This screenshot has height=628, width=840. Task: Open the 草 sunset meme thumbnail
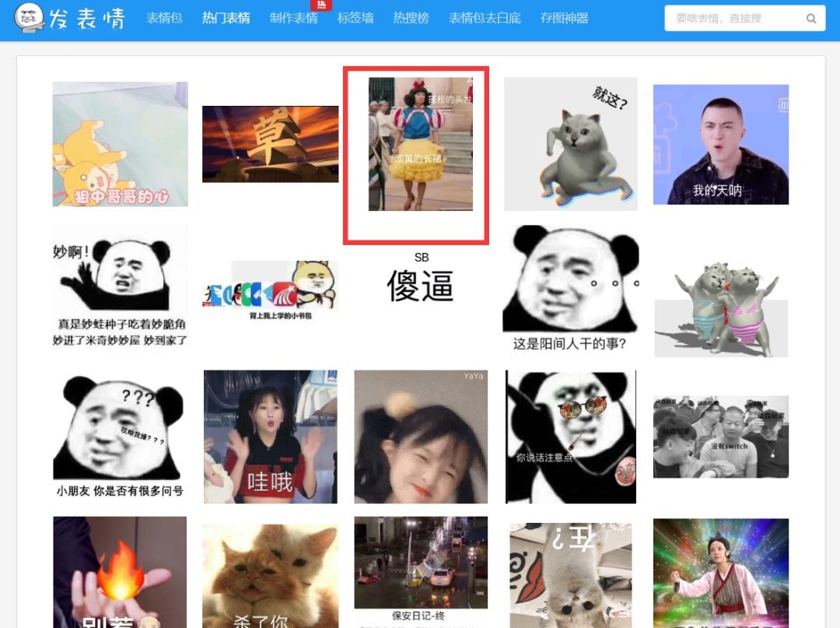[270, 144]
